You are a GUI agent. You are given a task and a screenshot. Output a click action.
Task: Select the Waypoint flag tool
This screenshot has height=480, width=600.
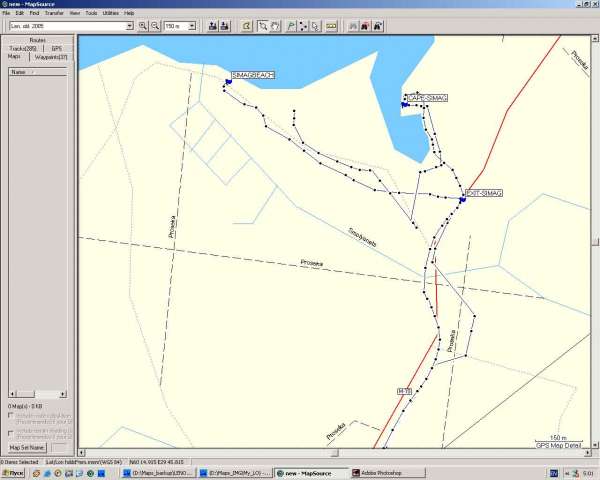click(290, 25)
